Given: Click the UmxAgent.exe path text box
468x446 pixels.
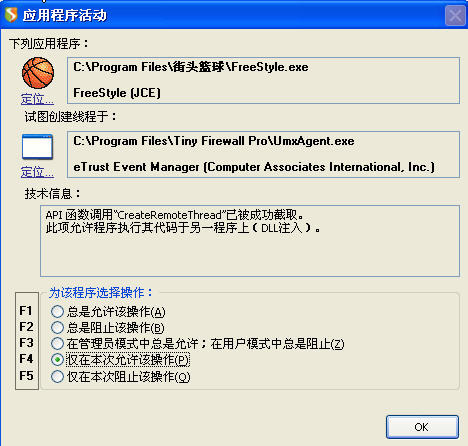Looking at the screenshot, I should pyautogui.click(x=263, y=154).
